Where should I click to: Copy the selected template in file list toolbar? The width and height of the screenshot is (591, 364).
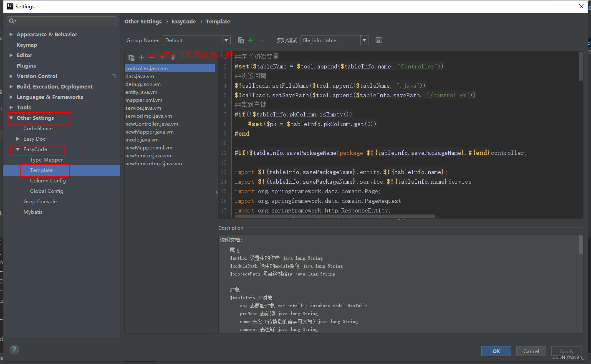pos(131,58)
